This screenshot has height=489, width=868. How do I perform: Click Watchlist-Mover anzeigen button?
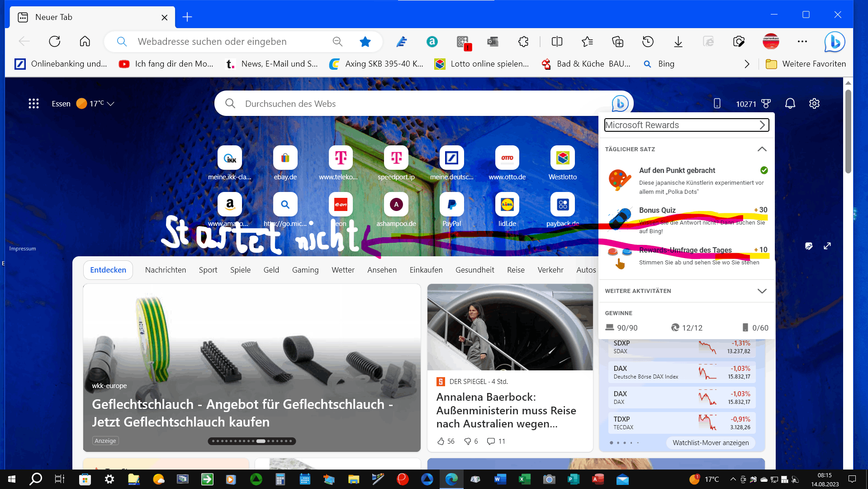click(x=711, y=443)
